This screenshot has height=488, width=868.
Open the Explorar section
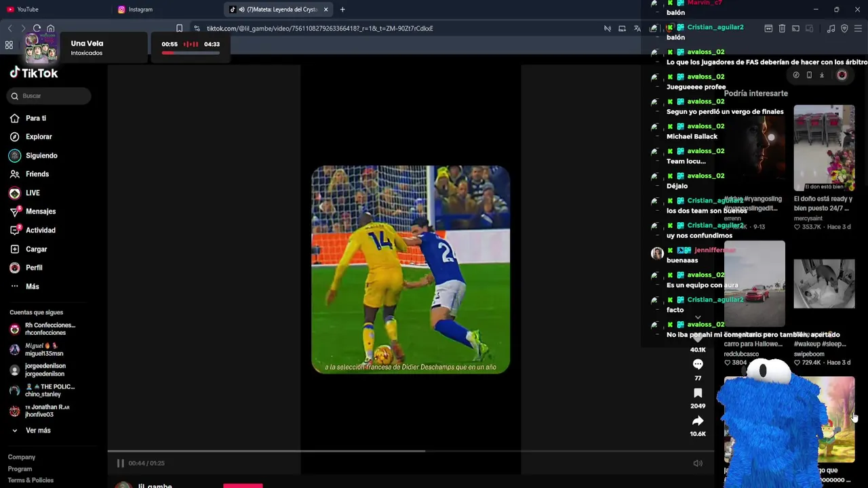click(x=39, y=137)
